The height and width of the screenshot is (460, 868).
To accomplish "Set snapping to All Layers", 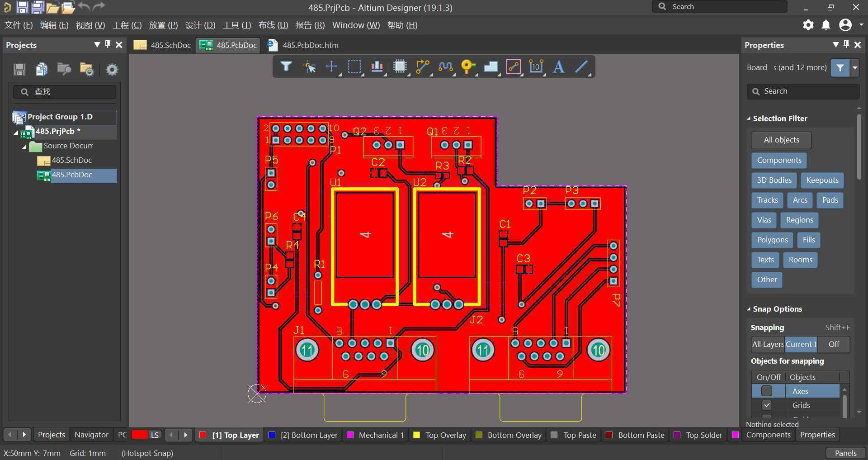I will [x=768, y=344].
